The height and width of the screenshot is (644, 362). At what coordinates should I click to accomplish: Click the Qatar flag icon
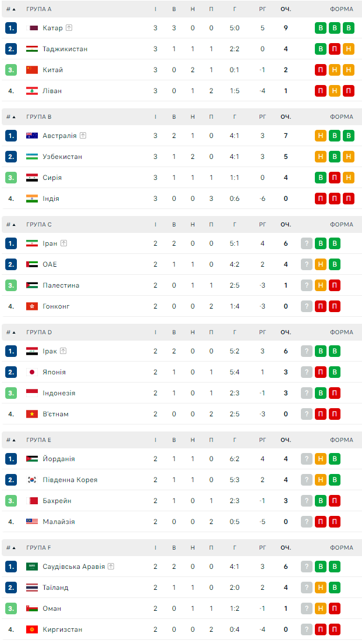(x=32, y=28)
